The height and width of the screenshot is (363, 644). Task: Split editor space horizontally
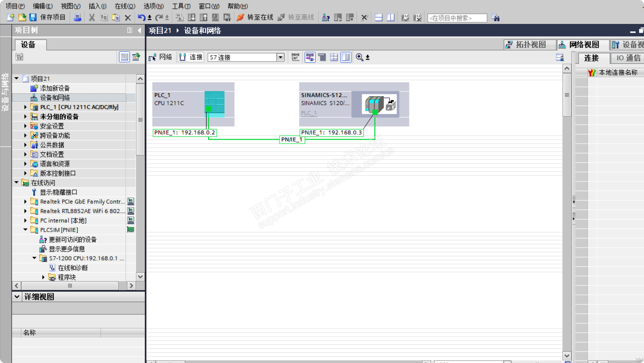tap(378, 18)
